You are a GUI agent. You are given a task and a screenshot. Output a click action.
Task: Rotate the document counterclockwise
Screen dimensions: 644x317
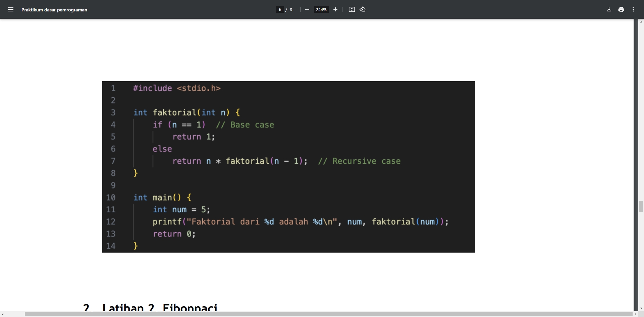[x=363, y=9]
